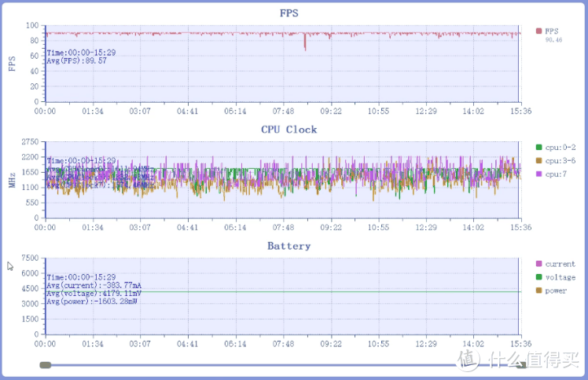Click the 15:36 label on Battery time axis
This screenshot has width=588, height=380.
click(520, 344)
